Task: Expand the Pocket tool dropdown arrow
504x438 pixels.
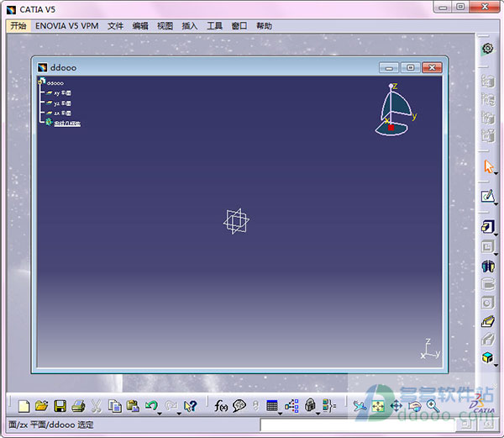Action: click(x=496, y=254)
